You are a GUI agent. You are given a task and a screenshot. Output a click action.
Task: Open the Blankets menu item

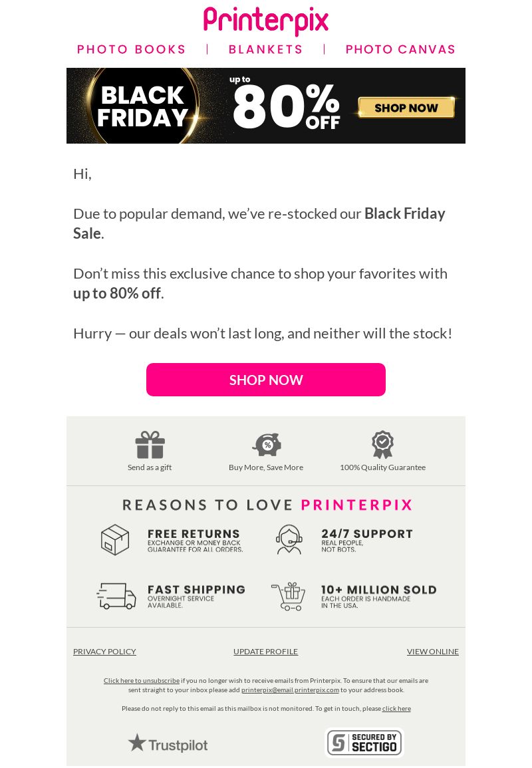265,49
